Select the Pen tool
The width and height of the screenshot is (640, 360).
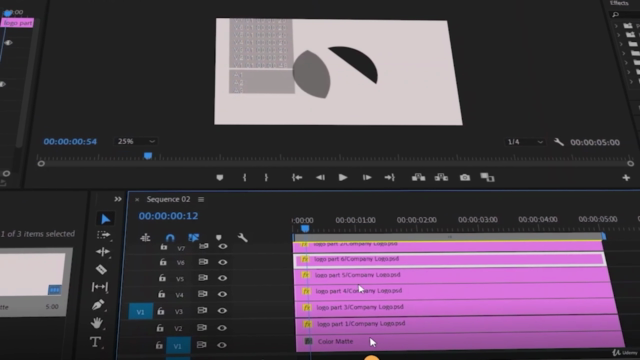pyautogui.click(x=98, y=304)
